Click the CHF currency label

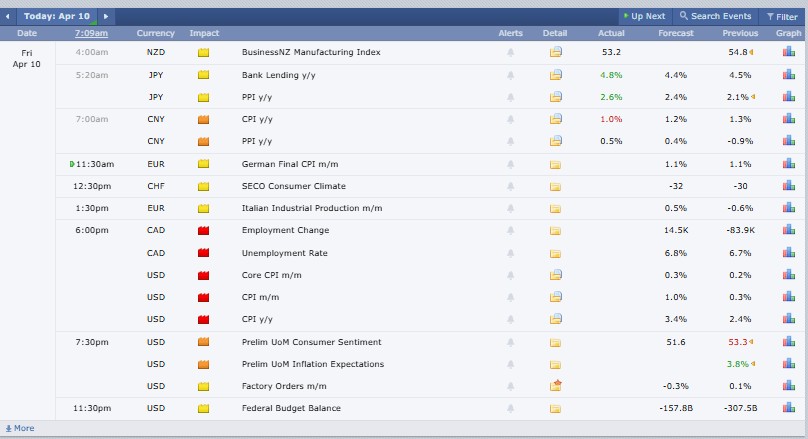click(156, 187)
